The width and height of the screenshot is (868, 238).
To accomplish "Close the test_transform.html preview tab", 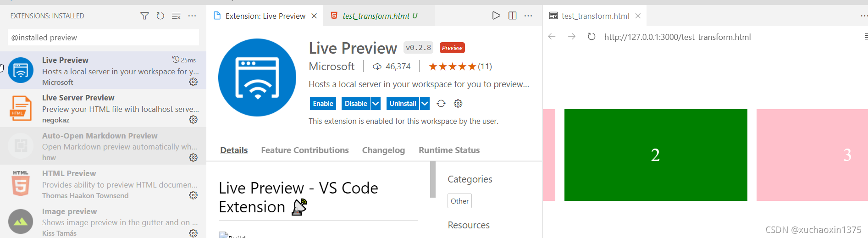I will 638,16.
